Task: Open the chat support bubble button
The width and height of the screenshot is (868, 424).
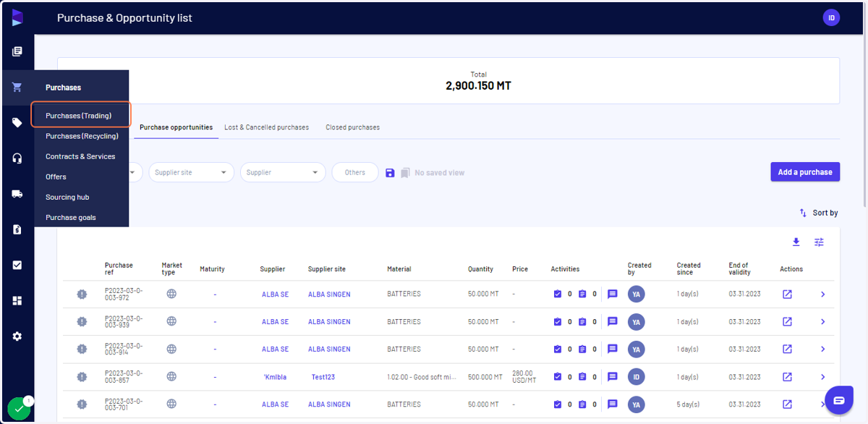Action: (839, 400)
